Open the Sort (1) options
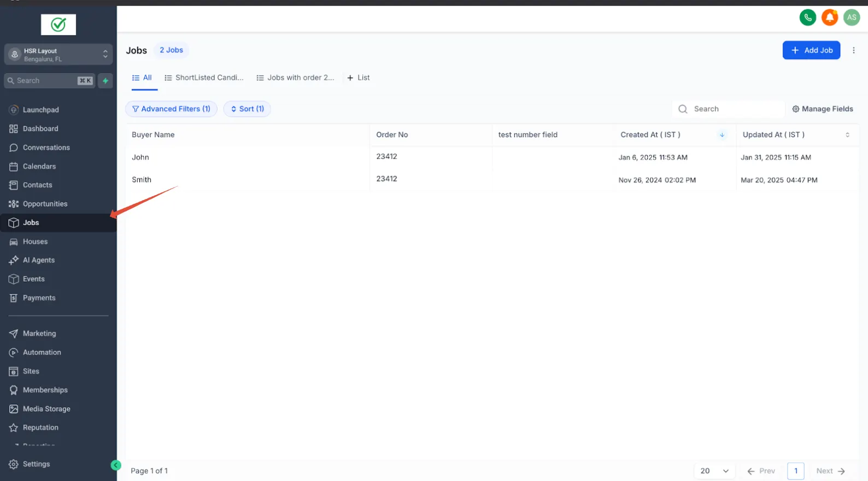This screenshot has height=481, width=868. tap(247, 109)
